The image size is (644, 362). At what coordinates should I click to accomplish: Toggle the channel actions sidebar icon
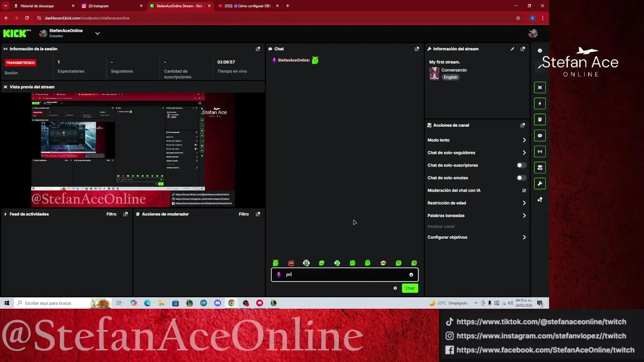540,167
